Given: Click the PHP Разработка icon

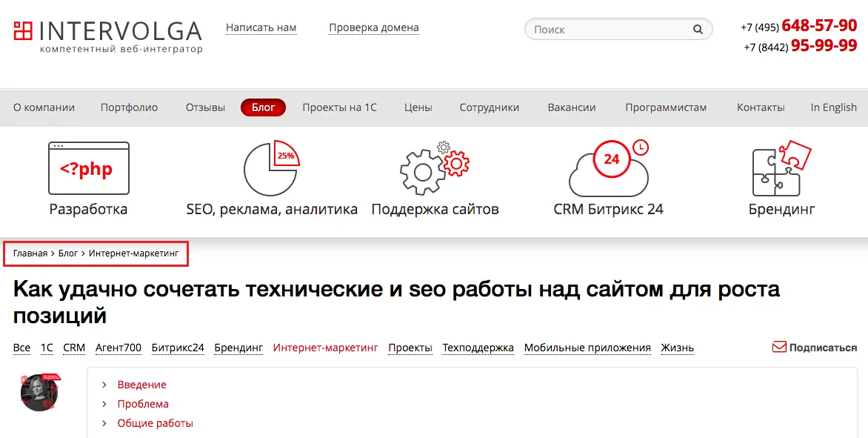Looking at the screenshot, I should pos(88,167).
